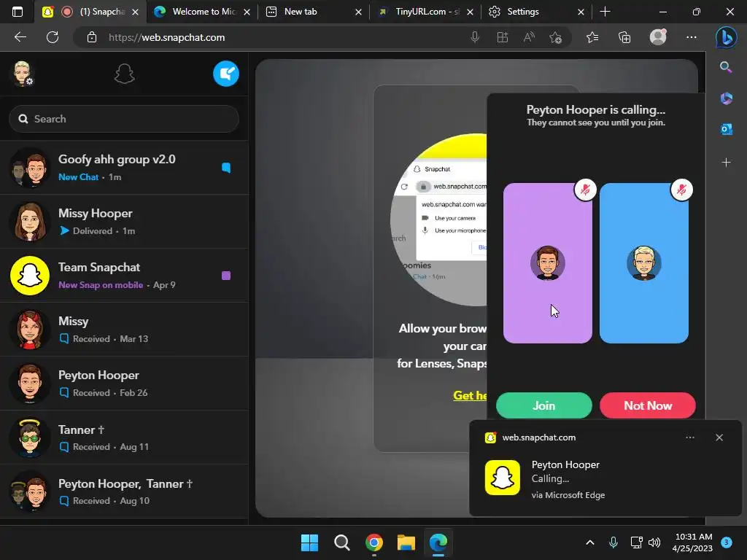This screenshot has width=747, height=560.
Task: Join the incoming call from Peyton Hooper
Action: [544, 405]
